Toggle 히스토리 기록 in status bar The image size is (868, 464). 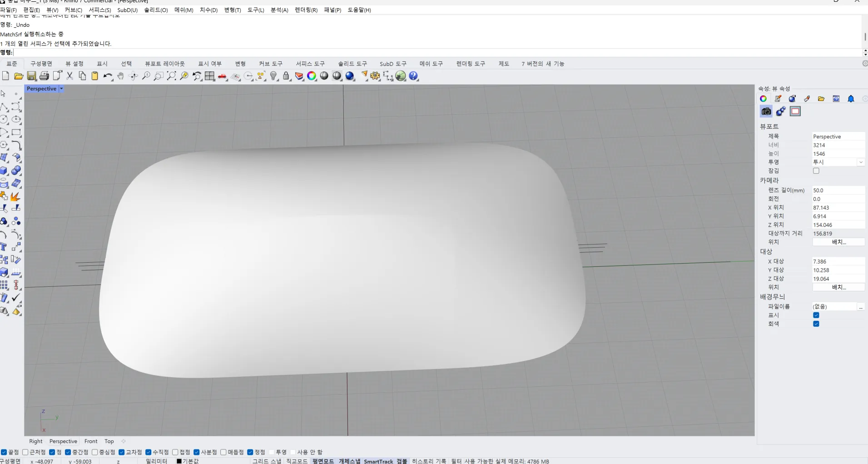(x=429, y=461)
